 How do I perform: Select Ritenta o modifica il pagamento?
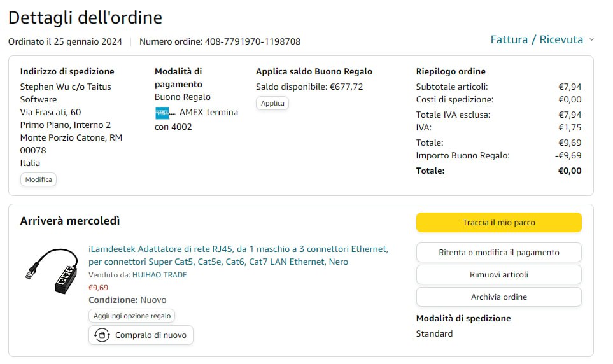coord(498,253)
